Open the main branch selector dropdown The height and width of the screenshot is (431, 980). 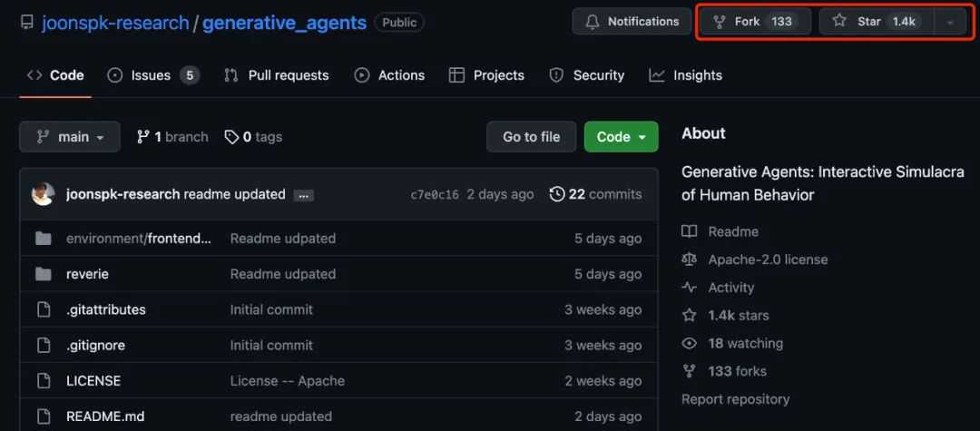[x=70, y=137]
